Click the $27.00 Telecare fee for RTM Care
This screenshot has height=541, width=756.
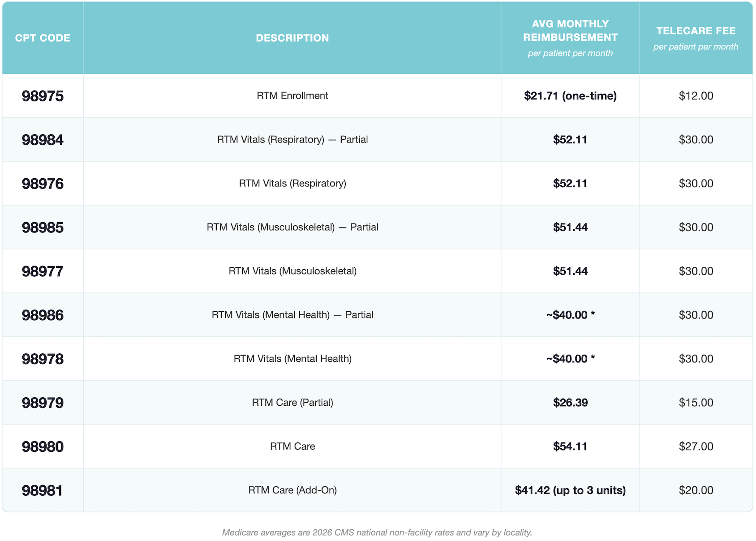click(x=696, y=447)
